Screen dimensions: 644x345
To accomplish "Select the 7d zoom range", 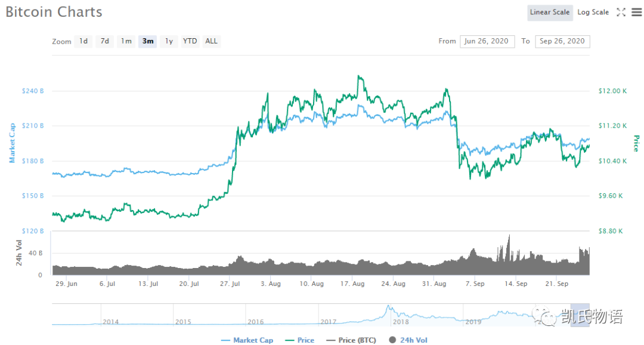I will (105, 41).
